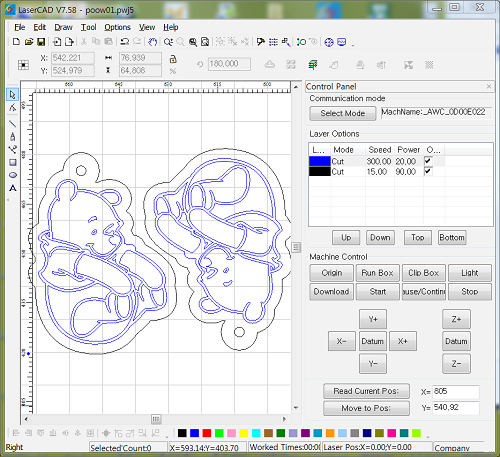Click the Pause/Continue button
This screenshot has height=457, width=500.
(424, 292)
